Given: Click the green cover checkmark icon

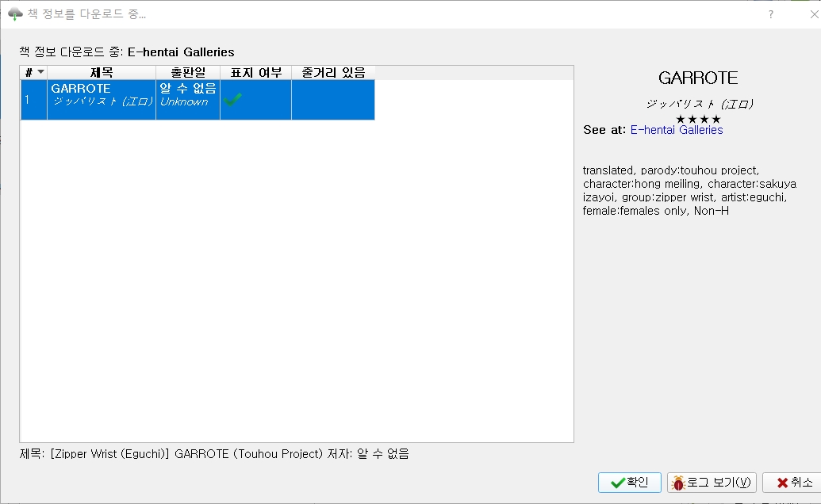Looking at the screenshot, I should 232,99.
